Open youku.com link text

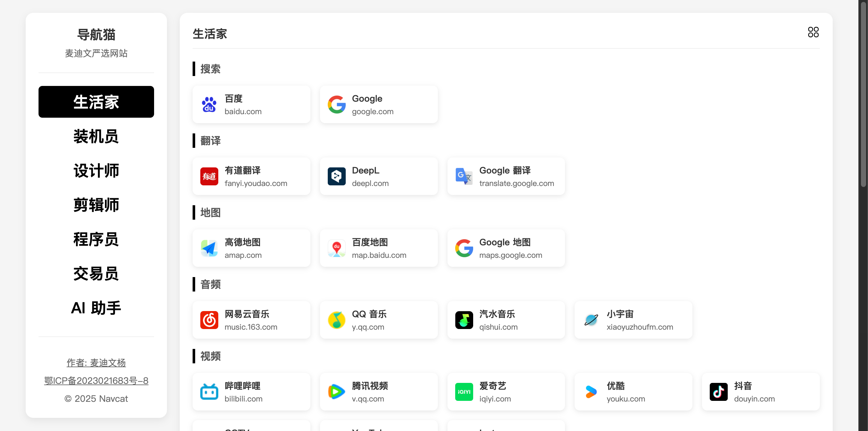(x=626, y=399)
